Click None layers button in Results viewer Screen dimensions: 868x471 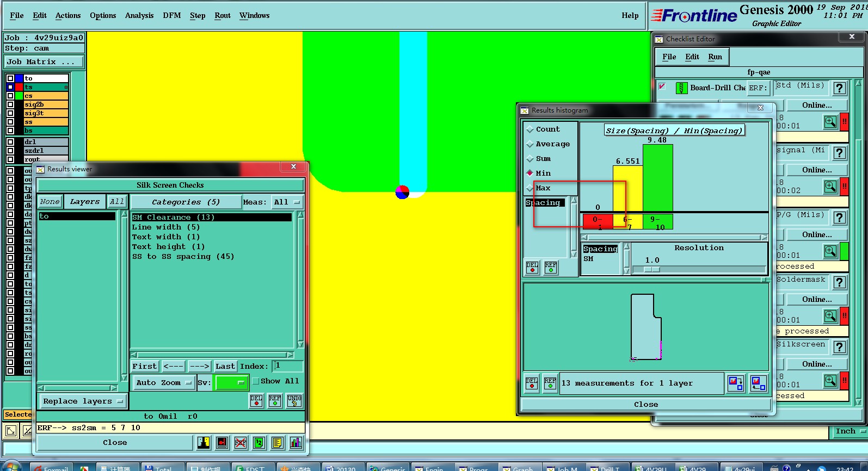[x=50, y=202]
